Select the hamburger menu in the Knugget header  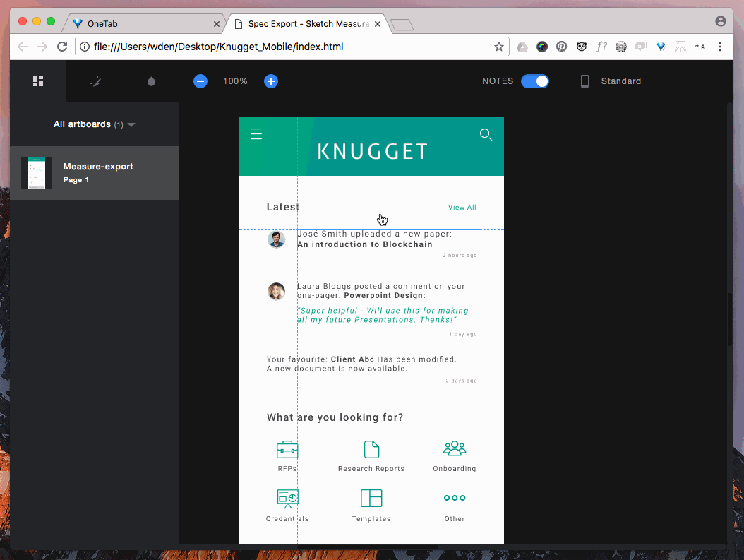(x=256, y=133)
